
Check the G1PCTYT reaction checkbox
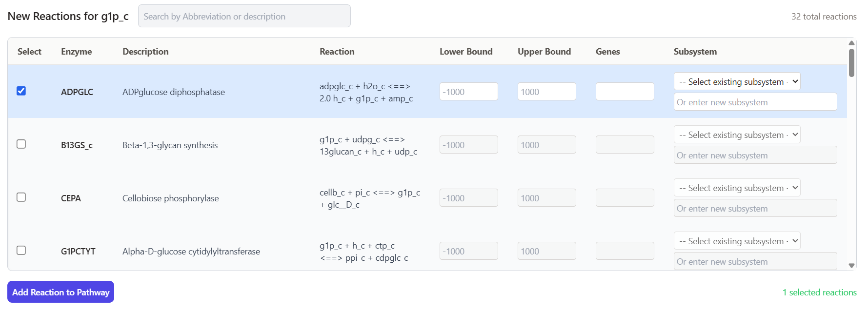coord(21,251)
